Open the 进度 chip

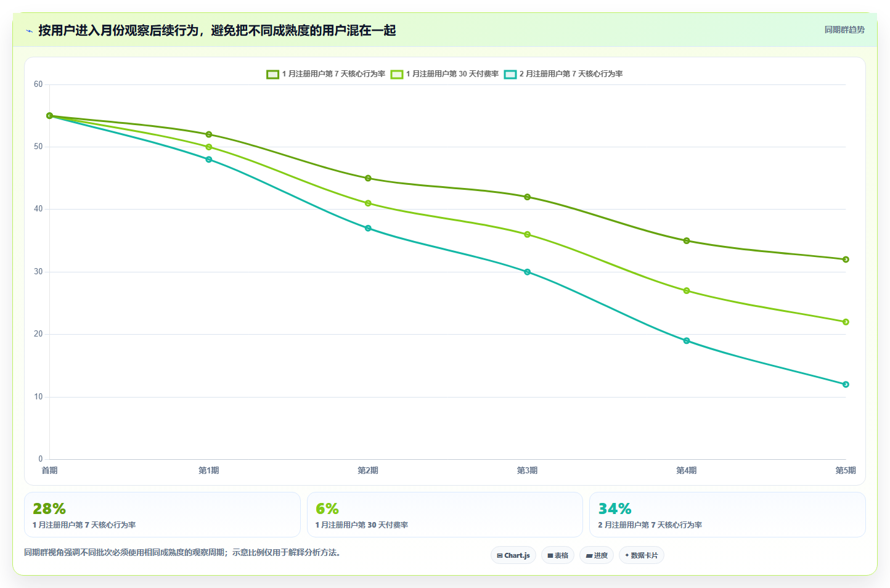(x=597, y=555)
